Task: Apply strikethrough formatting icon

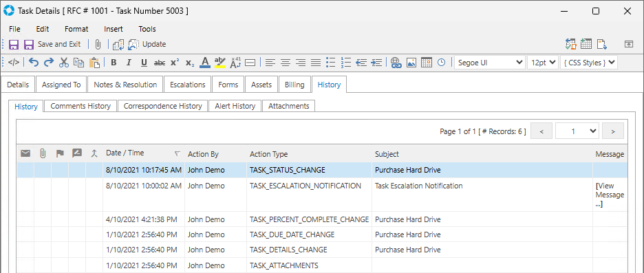Action: 160,63
